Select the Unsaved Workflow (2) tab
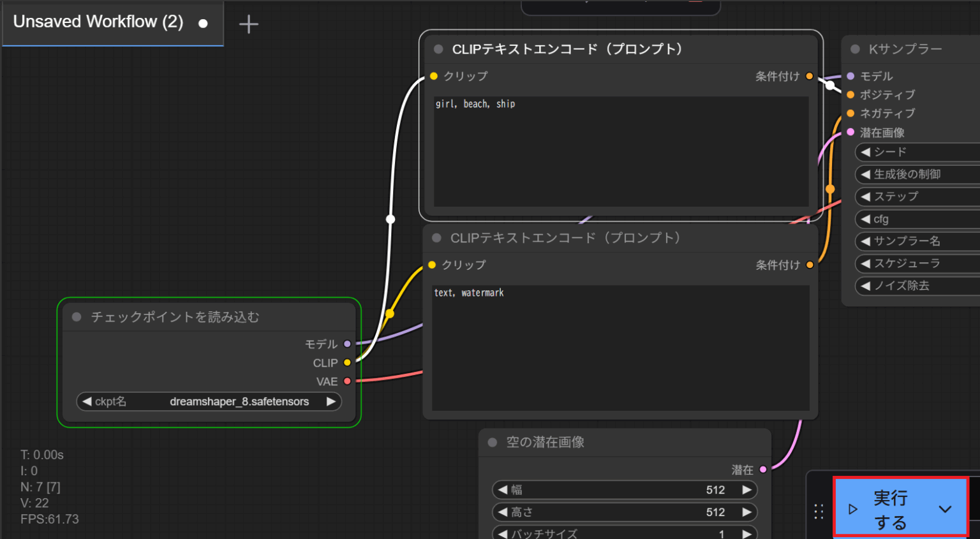980x539 pixels. [97, 22]
